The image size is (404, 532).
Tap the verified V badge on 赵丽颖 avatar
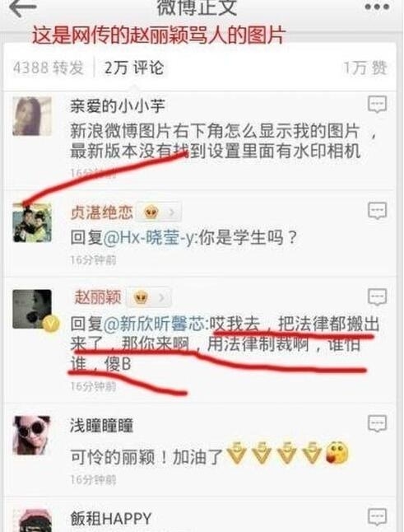pyautogui.click(x=50, y=324)
